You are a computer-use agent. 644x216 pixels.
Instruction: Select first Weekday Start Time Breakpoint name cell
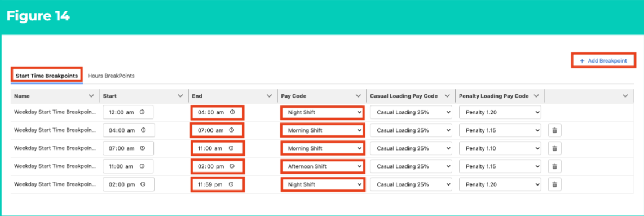55,112
